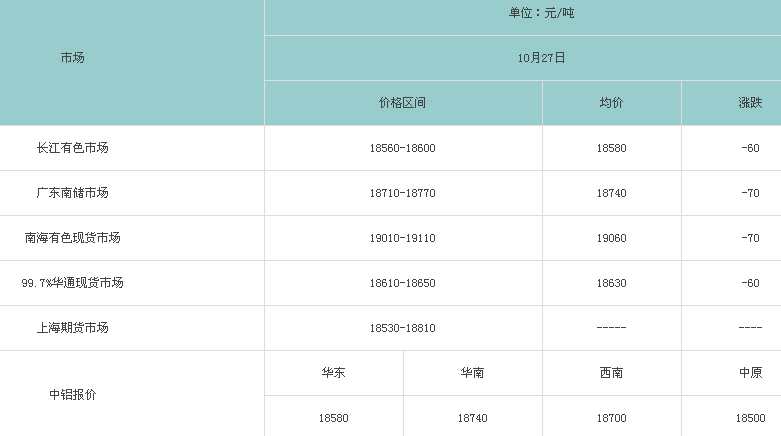Viewport: 781px width, 436px height.
Task: Select the 单位:元/吨 header cell
Action: tap(541, 13)
